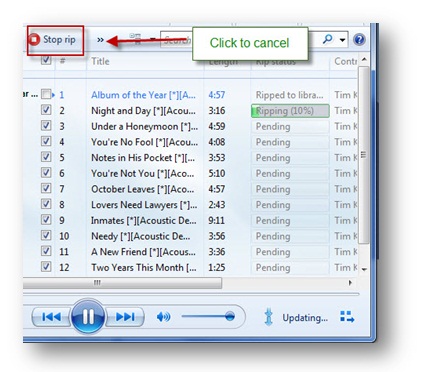Select the Album of the Year track title
This screenshot has height=372, width=422.
(143, 95)
